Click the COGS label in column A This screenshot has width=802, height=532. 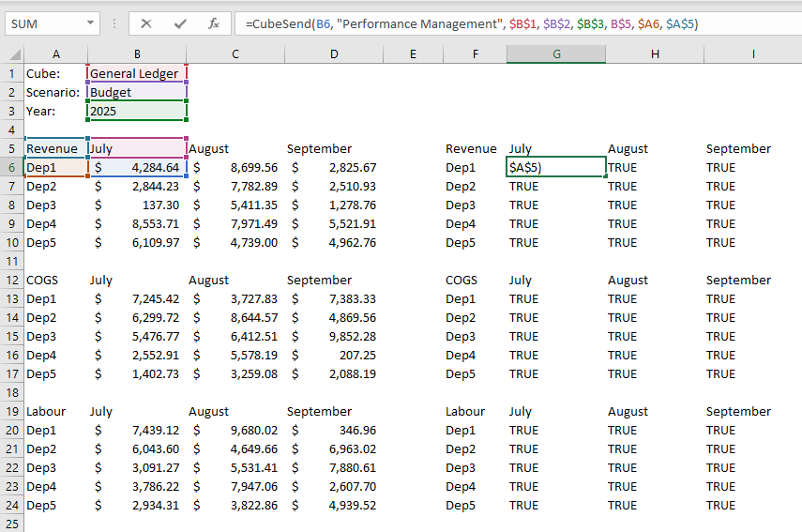42,280
